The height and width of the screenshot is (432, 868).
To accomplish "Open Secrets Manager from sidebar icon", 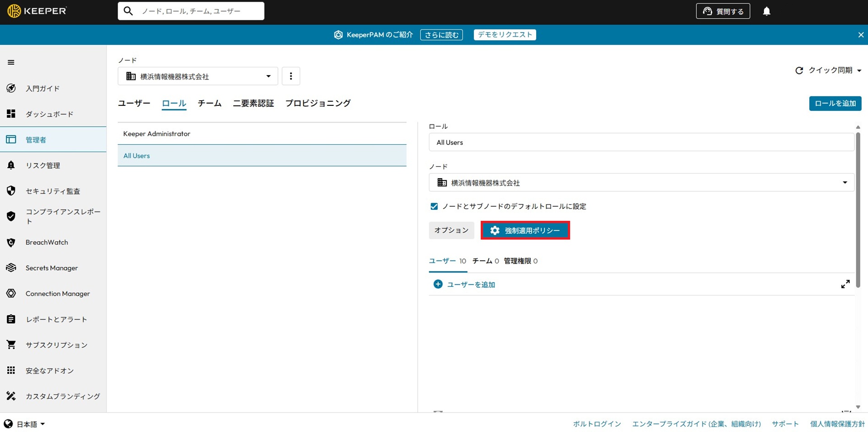I will (11, 268).
